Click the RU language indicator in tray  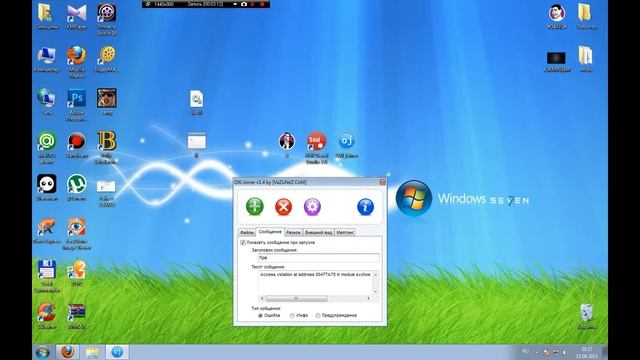(x=526, y=351)
